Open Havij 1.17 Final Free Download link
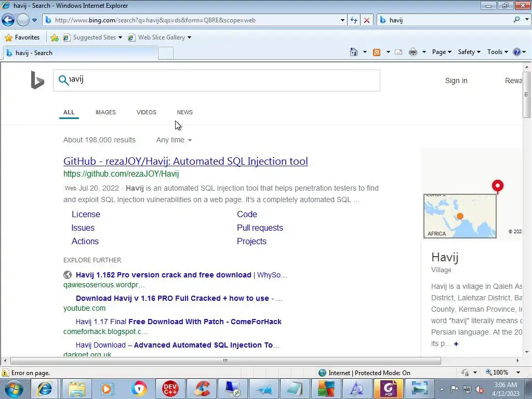532x399 pixels. pos(179,322)
